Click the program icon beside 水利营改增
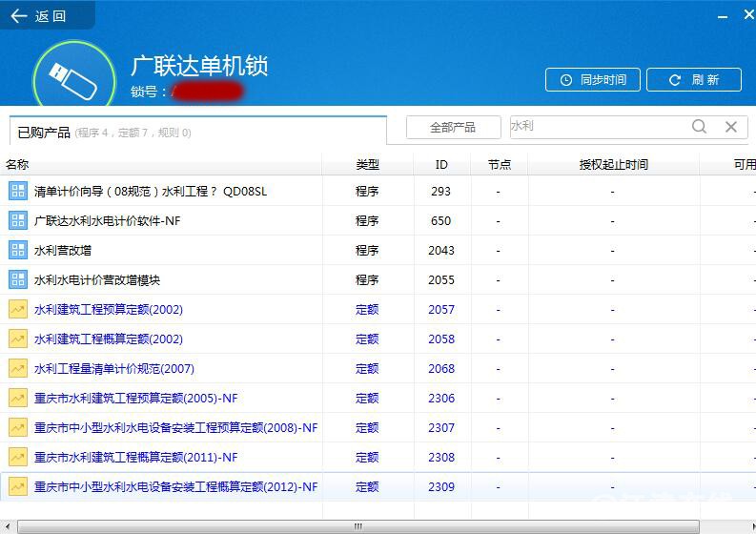This screenshot has width=756, height=534. pos(18,250)
